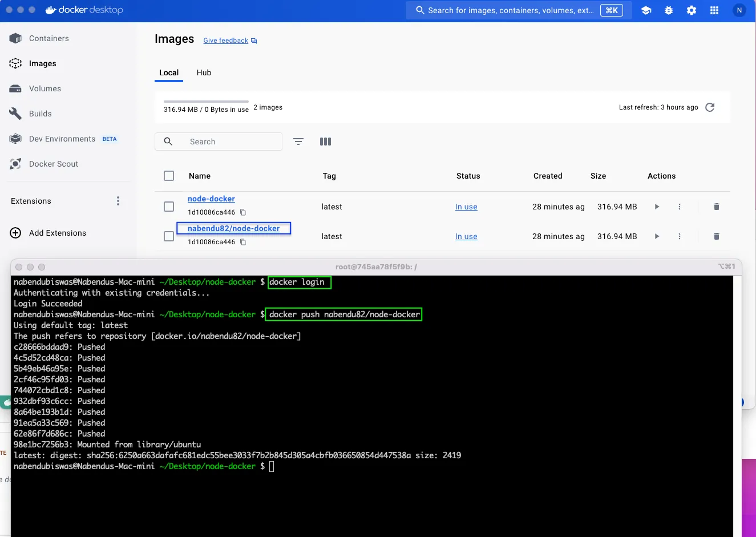Click the global search bar in header
This screenshot has width=756, height=537.
point(519,10)
